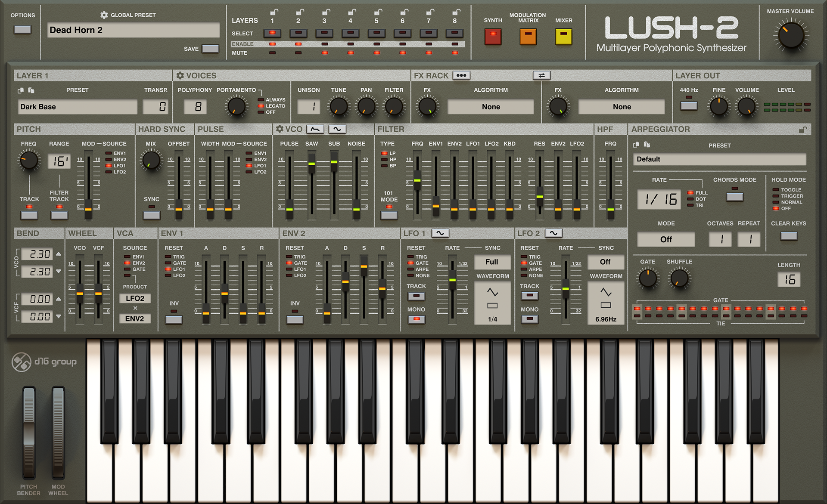
Task: Toggle the Enable LED for layer 3
Action: (324, 44)
